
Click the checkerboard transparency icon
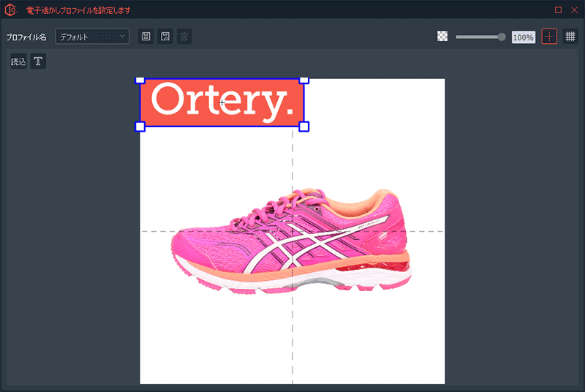[442, 37]
